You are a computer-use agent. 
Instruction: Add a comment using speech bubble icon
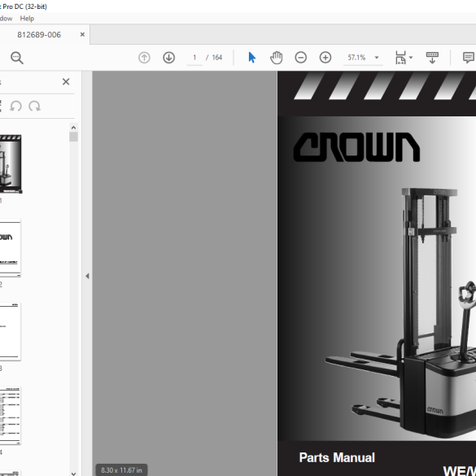469,58
